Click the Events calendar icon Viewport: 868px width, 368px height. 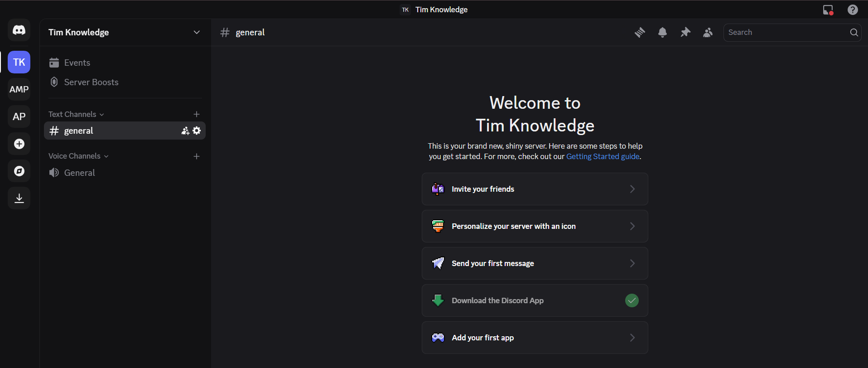pyautogui.click(x=54, y=63)
